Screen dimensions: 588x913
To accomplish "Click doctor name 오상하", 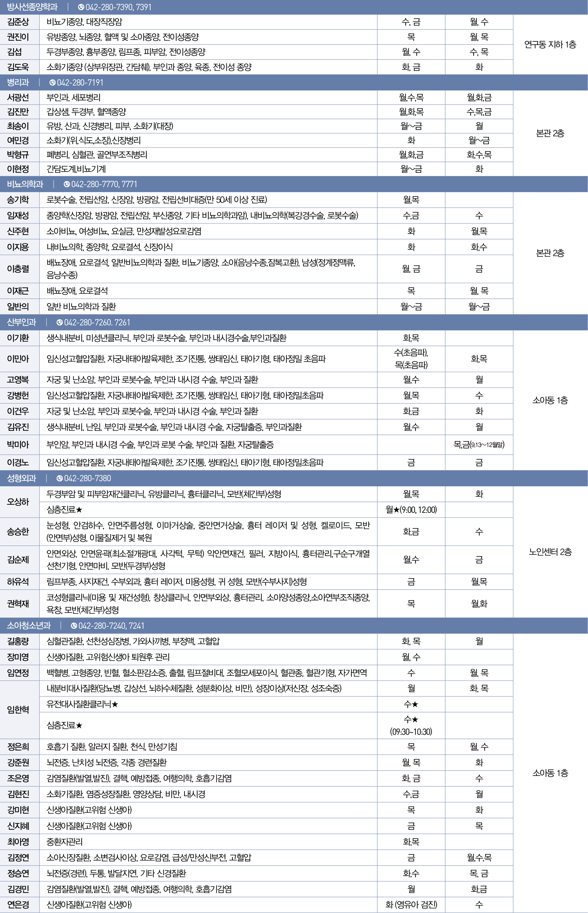I will (18, 501).
